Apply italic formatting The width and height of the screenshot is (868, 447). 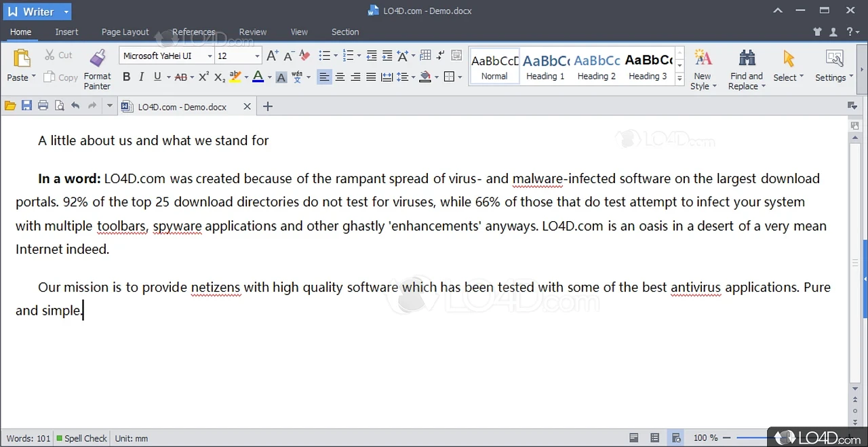(x=141, y=77)
